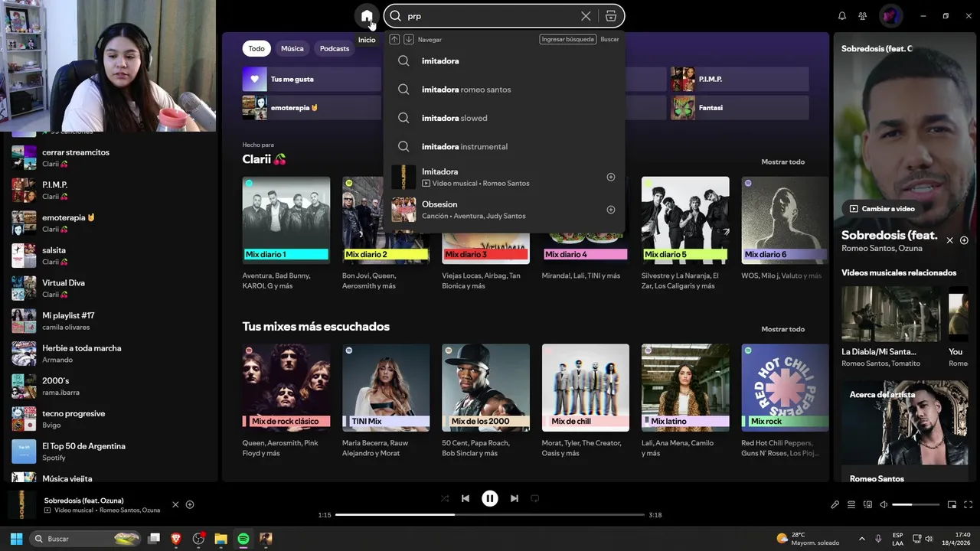Click Mostrar todo beside Tus mixes más escuchados
980x551 pixels.
coord(782,329)
